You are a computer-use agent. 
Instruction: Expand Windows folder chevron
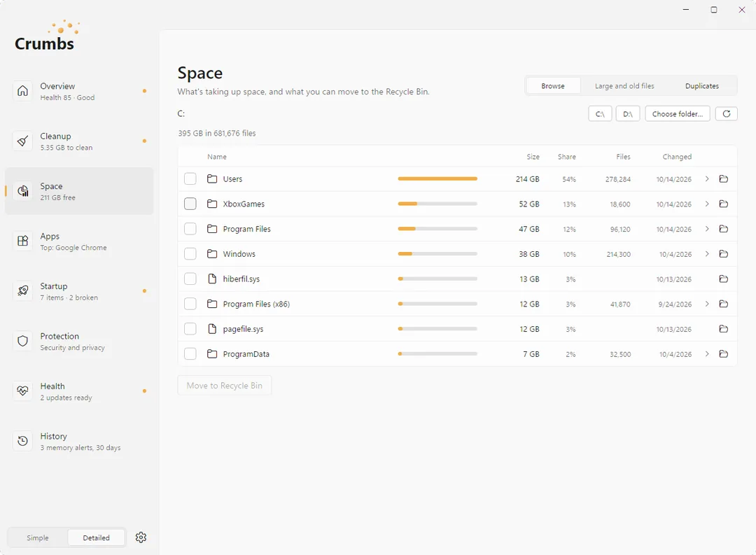click(x=707, y=254)
